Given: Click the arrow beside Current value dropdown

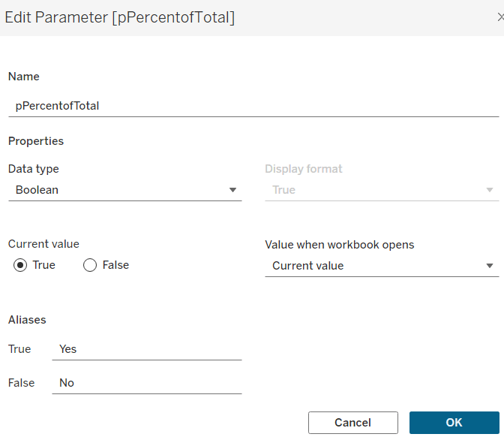Looking at the screenshot, I should (490, 266).
